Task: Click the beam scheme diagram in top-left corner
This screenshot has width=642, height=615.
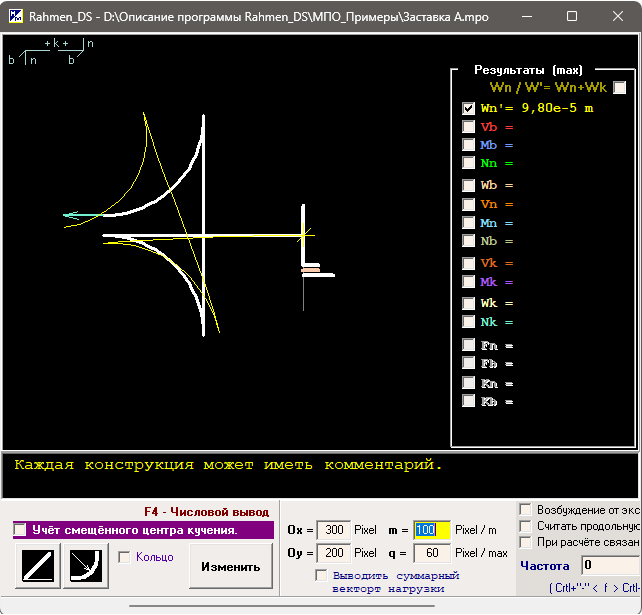Action: click(50, 53)
